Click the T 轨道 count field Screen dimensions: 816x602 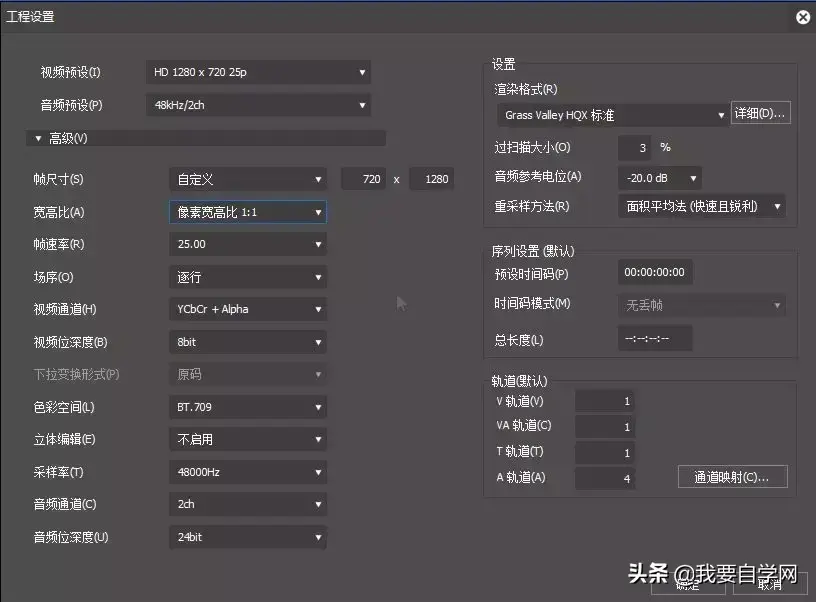pos(605,453)
